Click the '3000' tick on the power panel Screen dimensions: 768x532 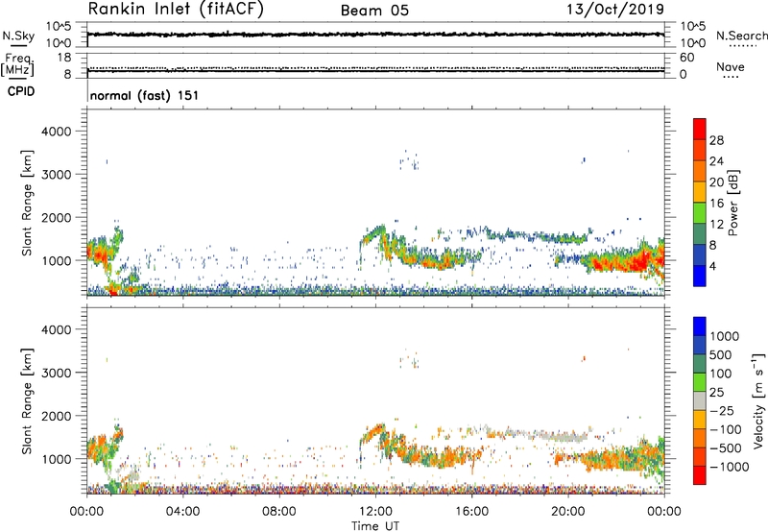(x=57, y=175)
